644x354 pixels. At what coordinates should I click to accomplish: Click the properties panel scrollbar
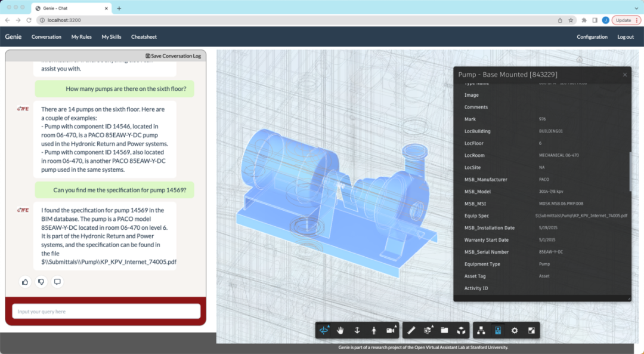coord(630,172)
